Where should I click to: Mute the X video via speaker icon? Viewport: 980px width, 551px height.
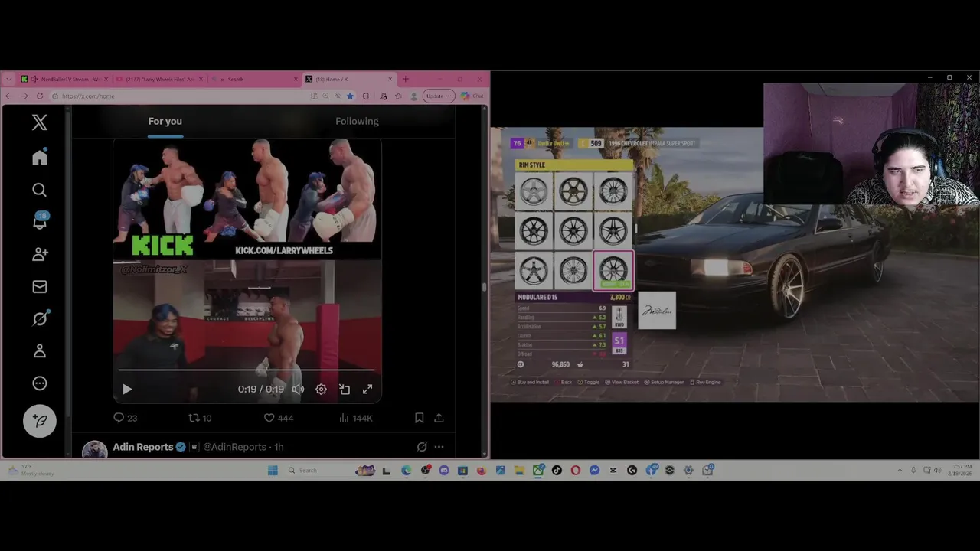298,390
